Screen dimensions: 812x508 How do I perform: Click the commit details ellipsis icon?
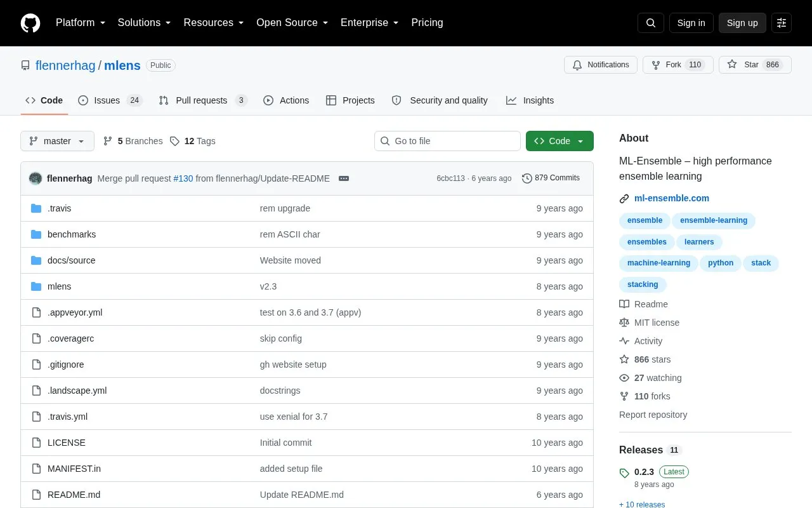pos(344,178)
